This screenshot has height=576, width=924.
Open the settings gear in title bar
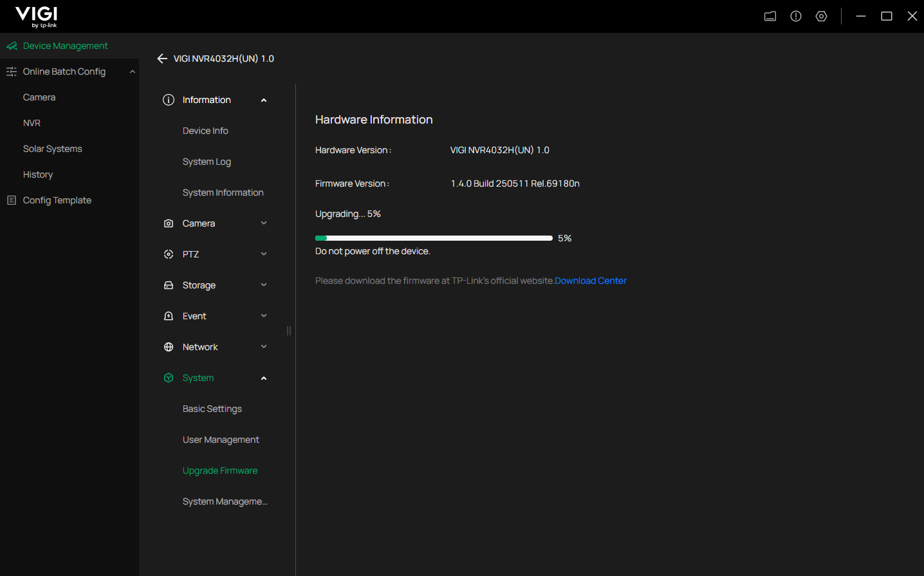coord(821,16)
